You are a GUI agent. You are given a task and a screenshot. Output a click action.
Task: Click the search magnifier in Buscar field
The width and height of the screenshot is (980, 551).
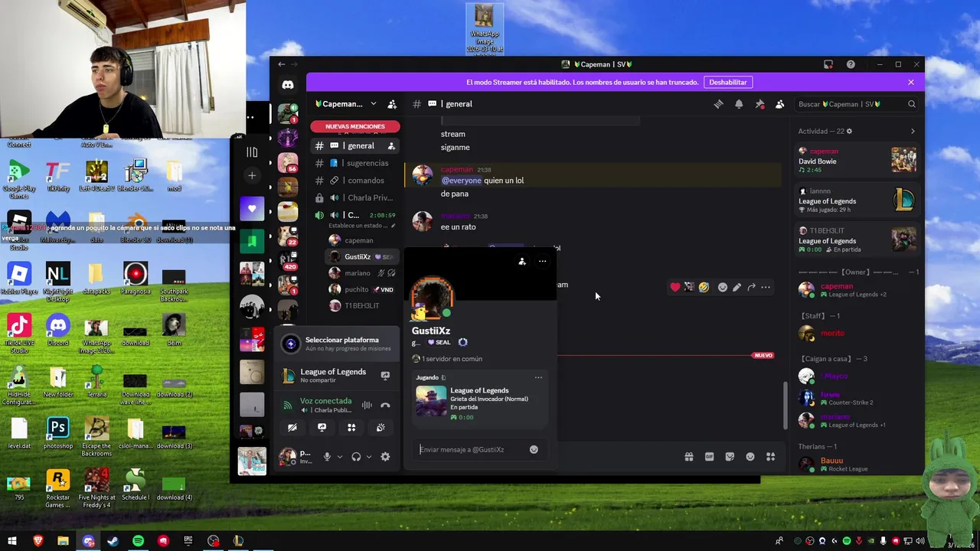[x=911, y=104]
